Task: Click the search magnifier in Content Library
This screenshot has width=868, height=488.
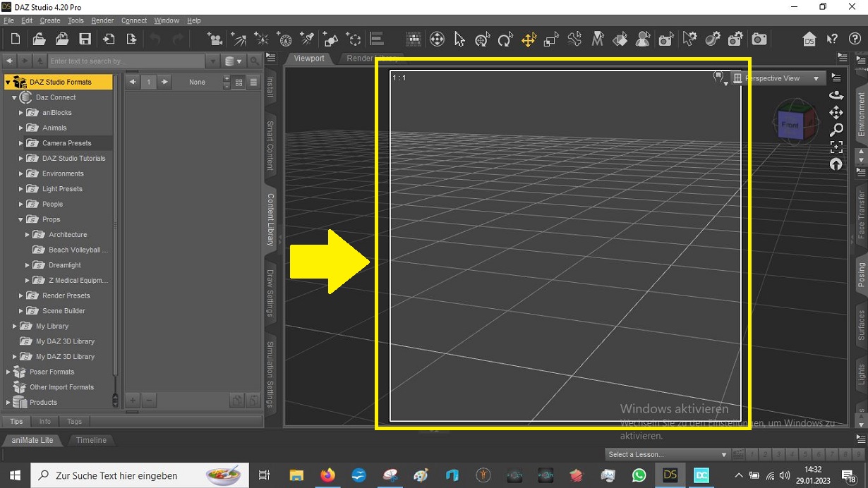Action: (254, 61)
